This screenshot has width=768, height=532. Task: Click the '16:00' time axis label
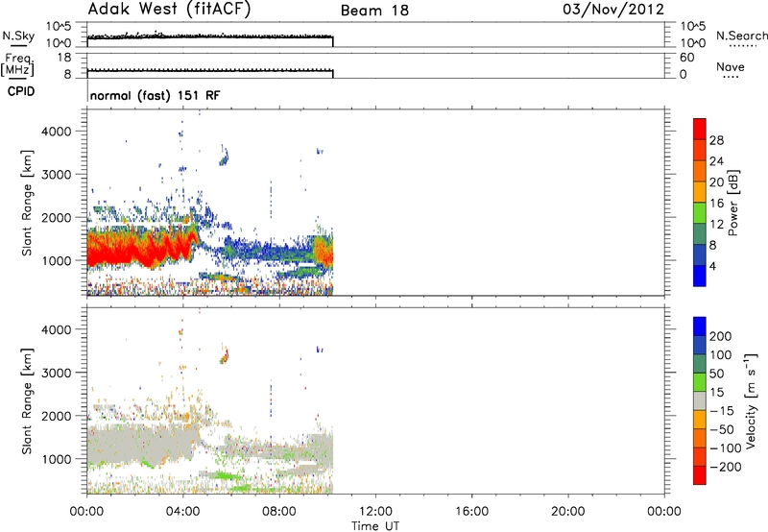[x=471, y=512]
